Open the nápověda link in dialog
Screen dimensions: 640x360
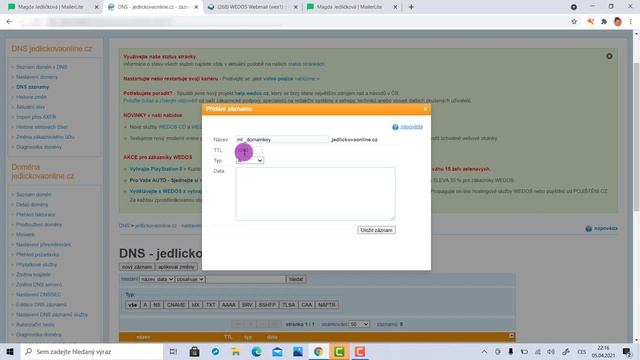coord(411,127)
